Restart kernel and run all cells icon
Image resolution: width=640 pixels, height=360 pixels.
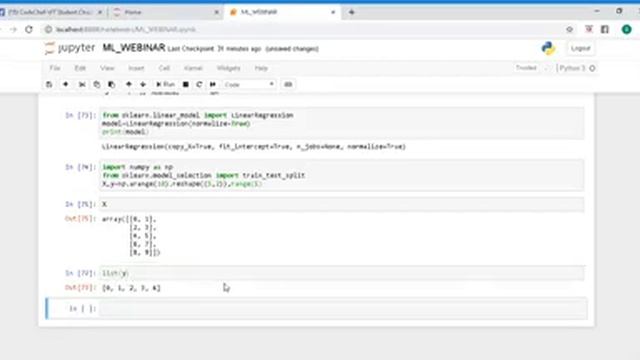click(213, 84)
